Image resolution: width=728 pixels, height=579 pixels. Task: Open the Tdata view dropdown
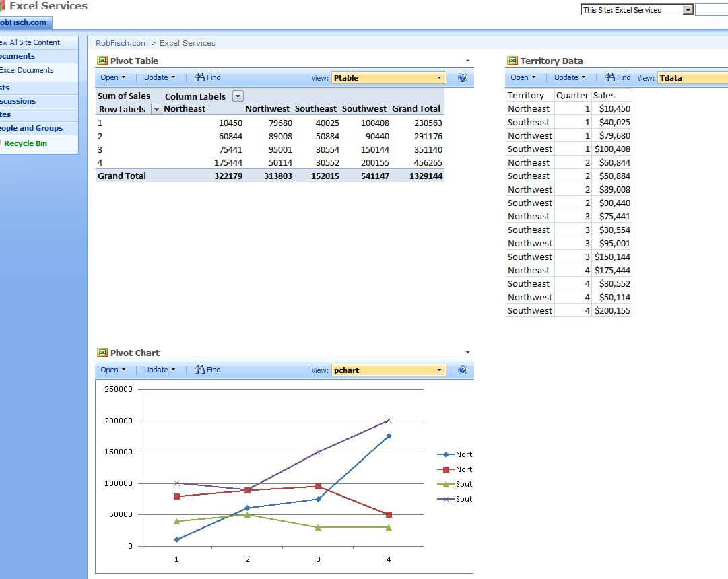coord(692,78)
